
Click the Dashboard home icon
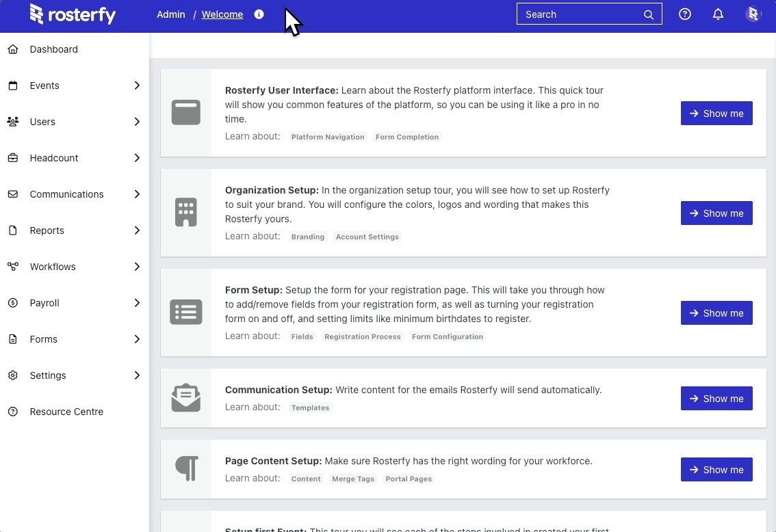[x=13, y=49]
